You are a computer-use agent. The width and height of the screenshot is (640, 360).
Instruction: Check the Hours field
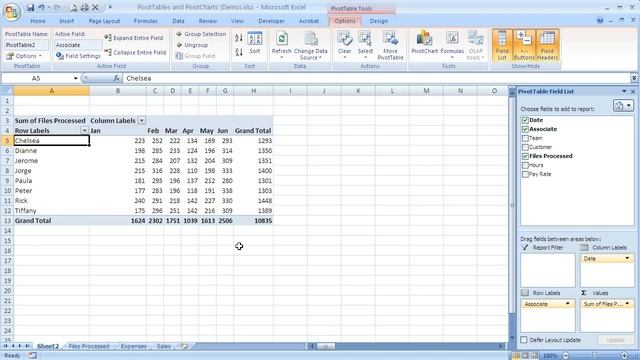click(525, 165)
